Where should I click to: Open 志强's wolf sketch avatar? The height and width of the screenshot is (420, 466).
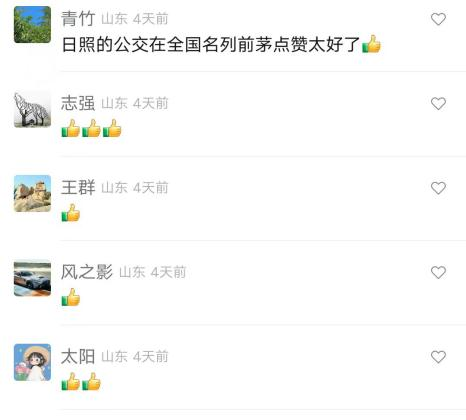click(x=32, y=109)
